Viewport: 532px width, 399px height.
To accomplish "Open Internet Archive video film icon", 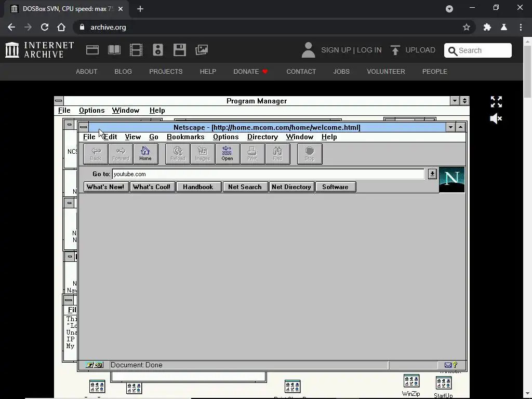I will pos(136,50).
